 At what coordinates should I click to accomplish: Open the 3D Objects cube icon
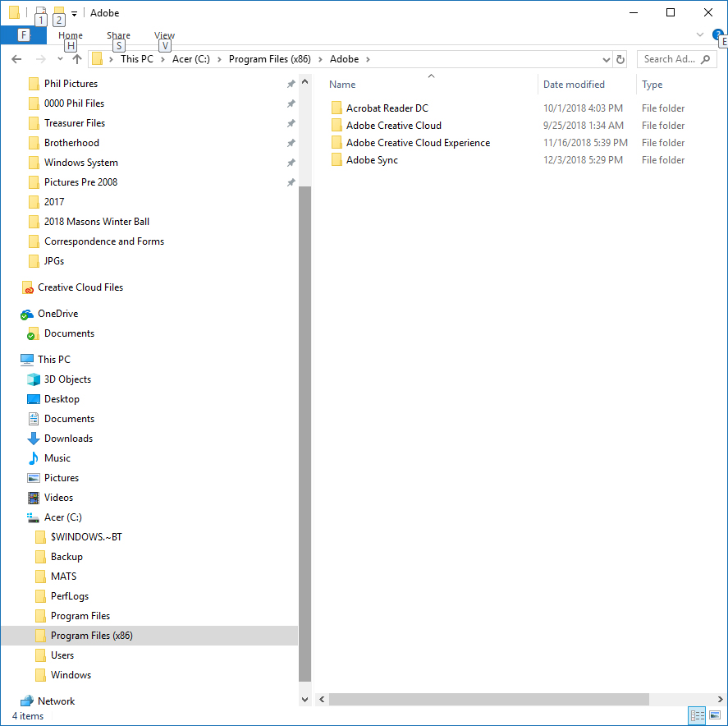tap(34, 379)
